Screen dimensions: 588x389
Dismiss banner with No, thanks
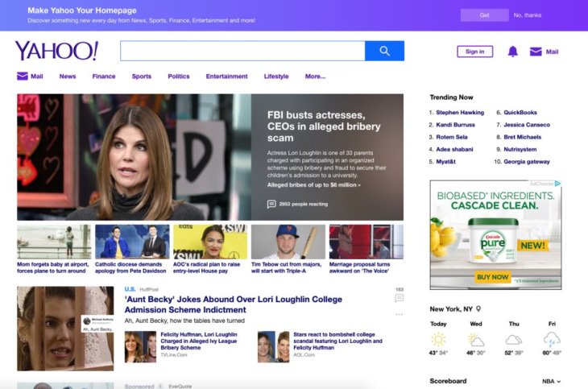(528, 15)
